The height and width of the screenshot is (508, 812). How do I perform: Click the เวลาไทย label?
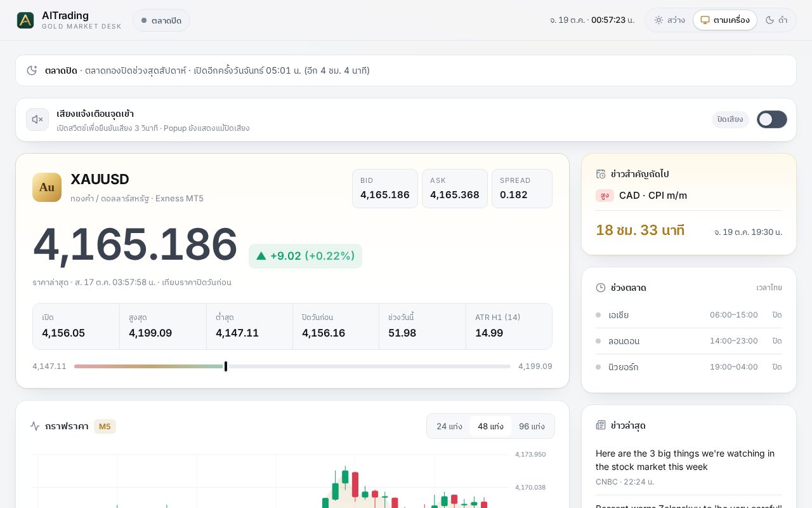(769, 288)
